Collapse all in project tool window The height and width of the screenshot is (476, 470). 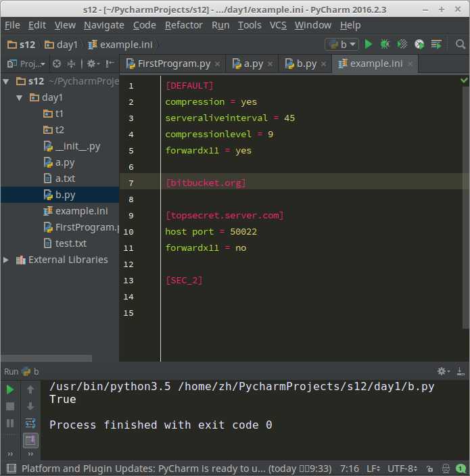tap(71, 64)
